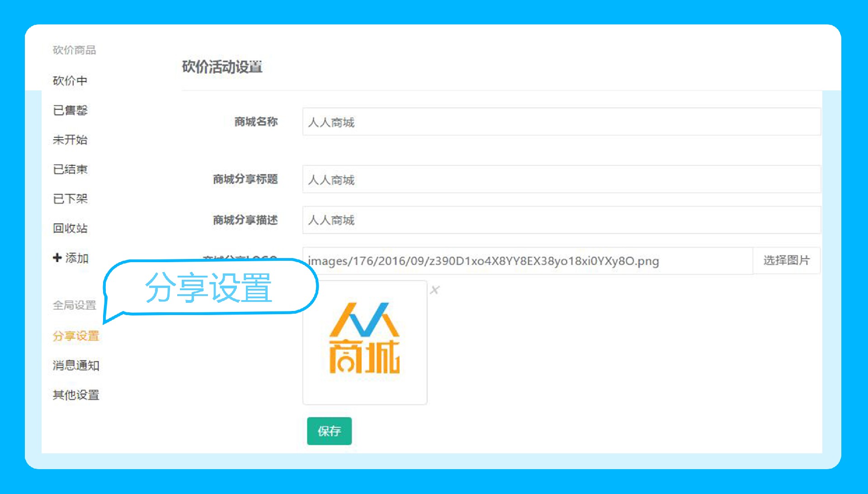
Task: Open 已下架 in the sidebar
Action: [70, 199]
